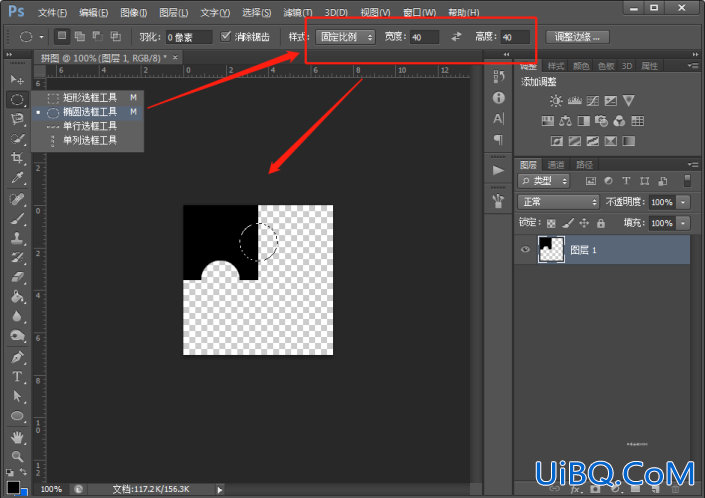Select the Paint Bucket tool
Screen dimensions: 705x498
(17, 297)
